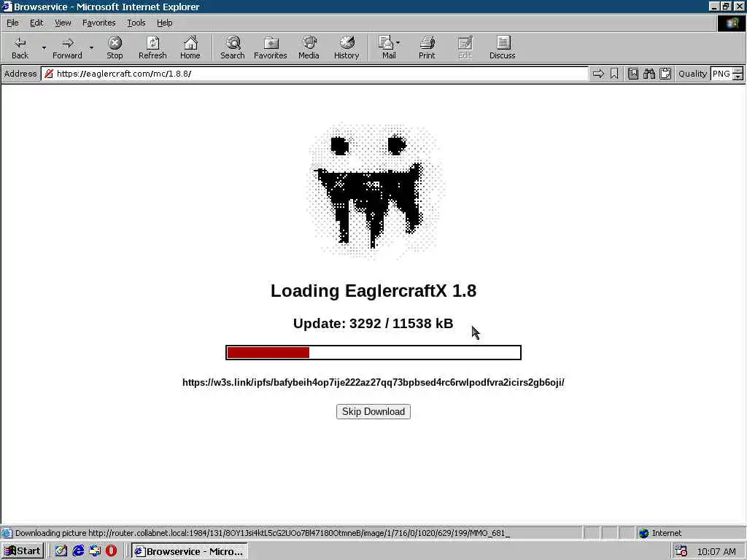
Task: Click the Downloading picture status text
Action: point(262,533)
